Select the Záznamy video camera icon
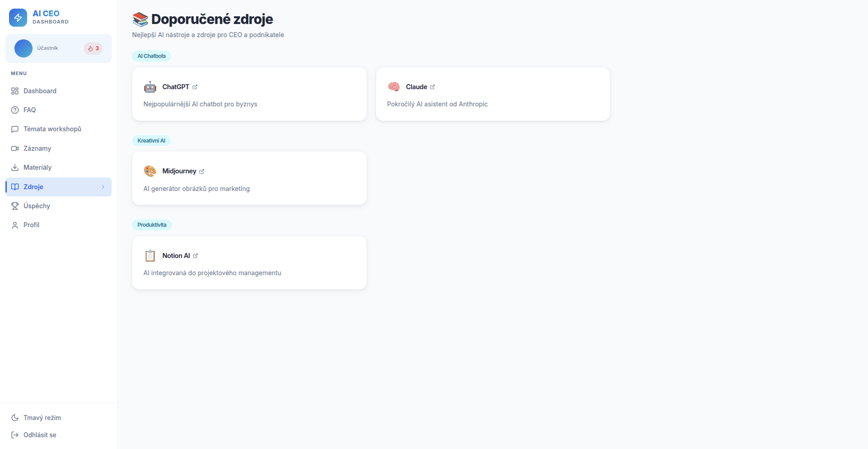 [15, 148]
